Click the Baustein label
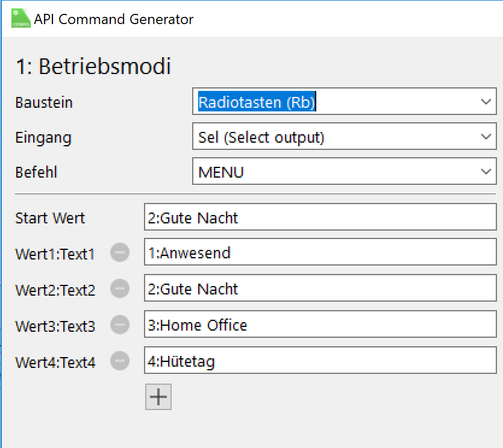Screen dimensions: 503x448 (x=44, y=103)
